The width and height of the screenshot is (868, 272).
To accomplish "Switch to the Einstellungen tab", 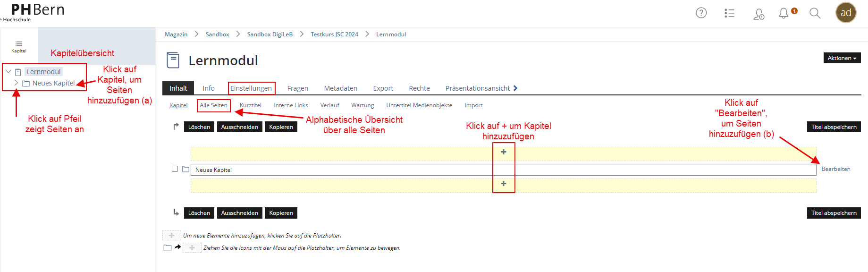I will 251,88.
